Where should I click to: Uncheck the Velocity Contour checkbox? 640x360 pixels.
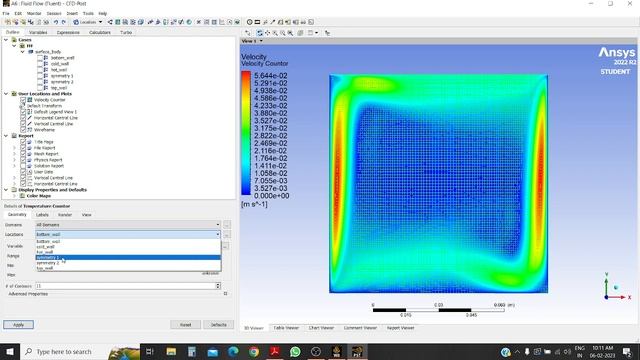(23, 100)
